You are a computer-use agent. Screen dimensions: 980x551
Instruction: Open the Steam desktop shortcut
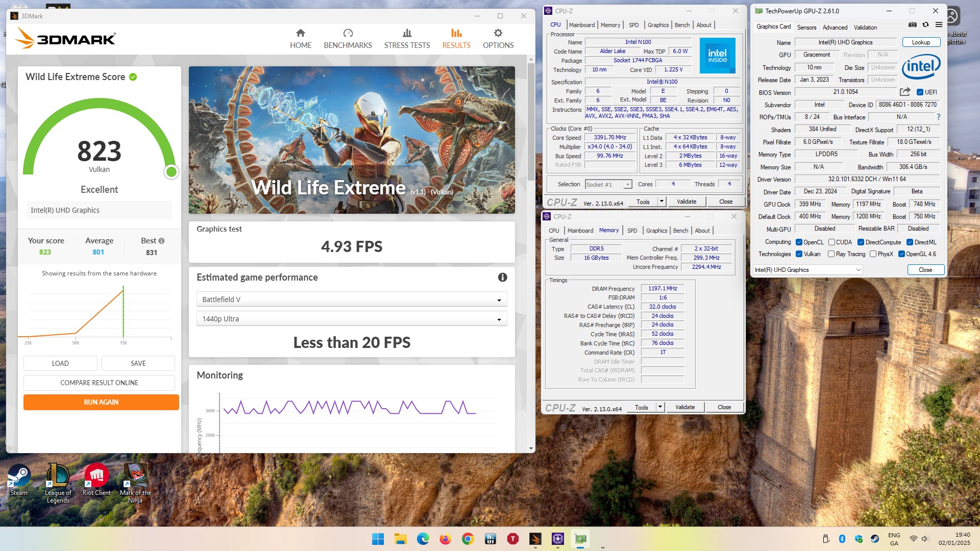(19, 480)
